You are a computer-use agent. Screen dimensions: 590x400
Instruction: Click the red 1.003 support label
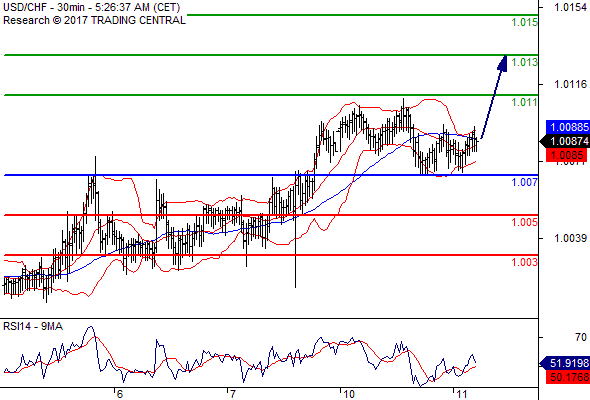pos(525,262)
